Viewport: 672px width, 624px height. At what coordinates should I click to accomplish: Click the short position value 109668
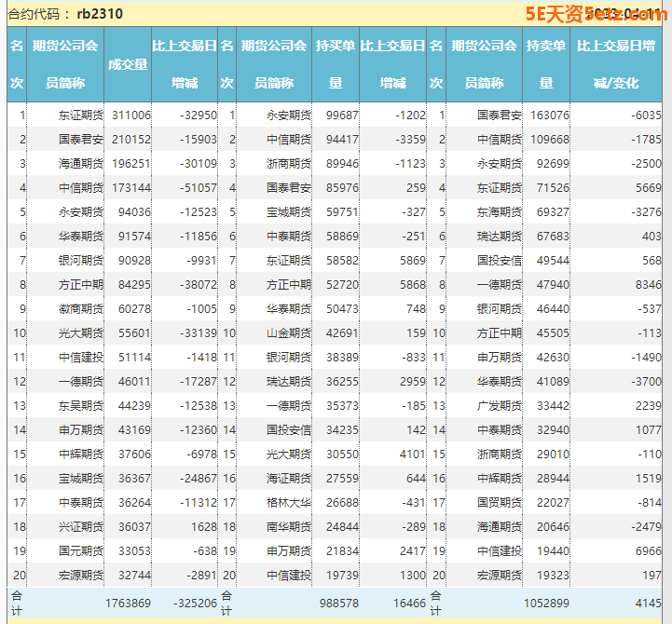point(550,139)
